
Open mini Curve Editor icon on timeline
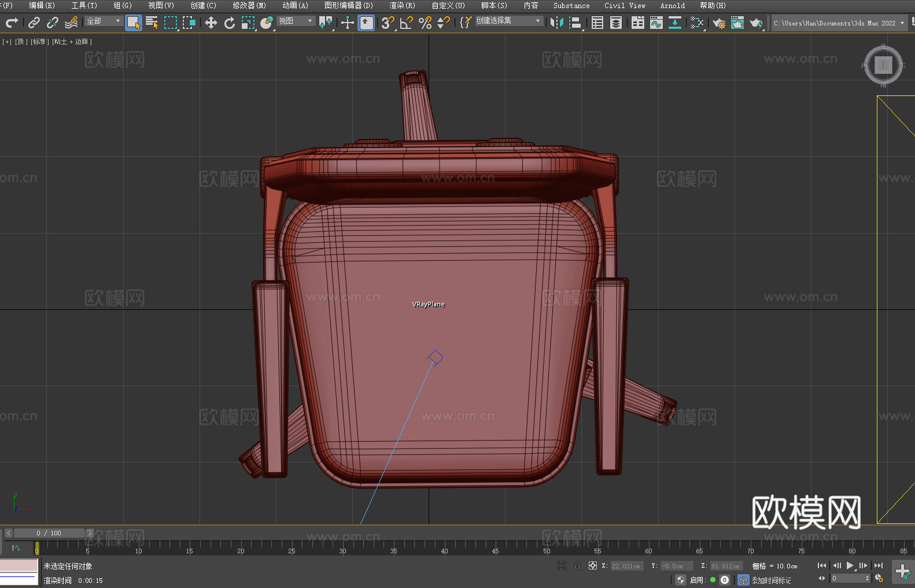pos(16,548)
